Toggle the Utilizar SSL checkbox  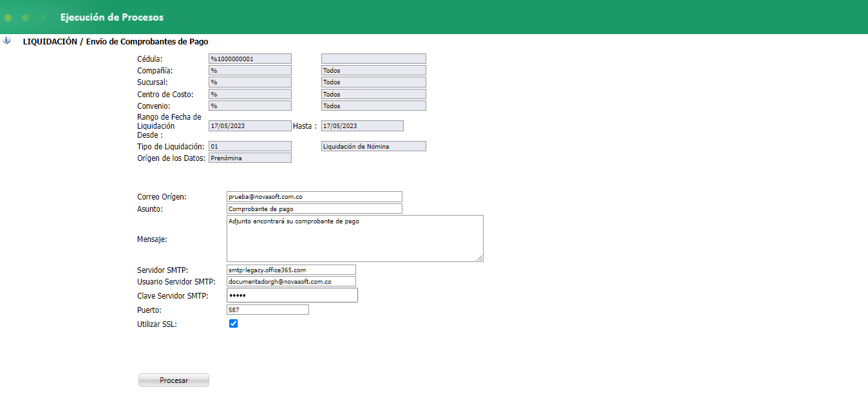[x=233, y=324]
